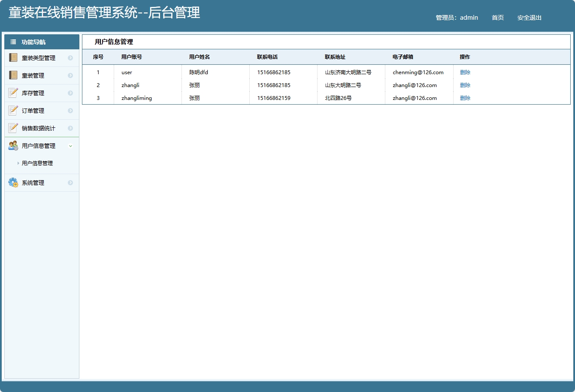Click 删除 on the zhangli row

pos(465,85)
